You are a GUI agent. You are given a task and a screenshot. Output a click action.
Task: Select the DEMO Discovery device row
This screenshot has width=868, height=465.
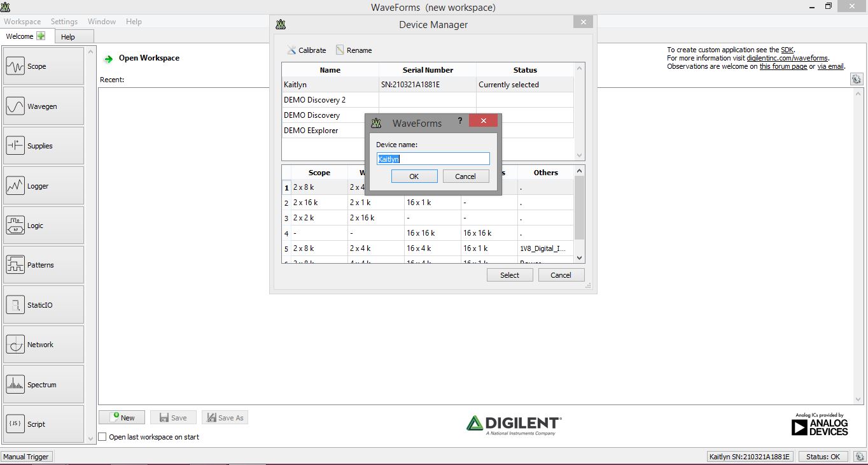tap(323, 115)
